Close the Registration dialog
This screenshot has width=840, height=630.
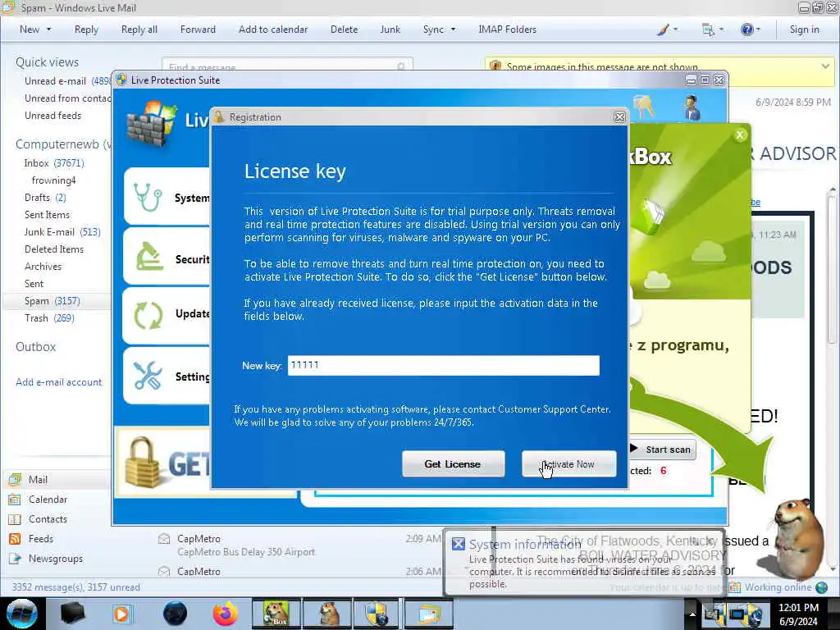(620, 116)
